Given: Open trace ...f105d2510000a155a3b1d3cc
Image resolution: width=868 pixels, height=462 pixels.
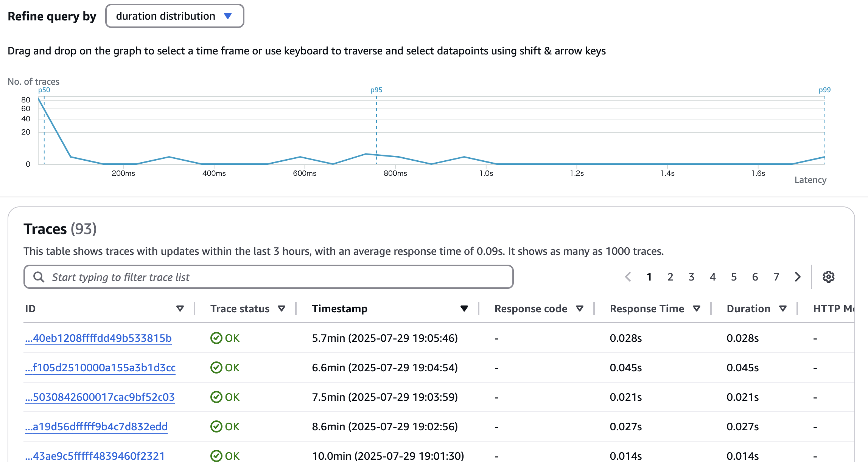Looking at the screenshot, I should coord(100,367).
